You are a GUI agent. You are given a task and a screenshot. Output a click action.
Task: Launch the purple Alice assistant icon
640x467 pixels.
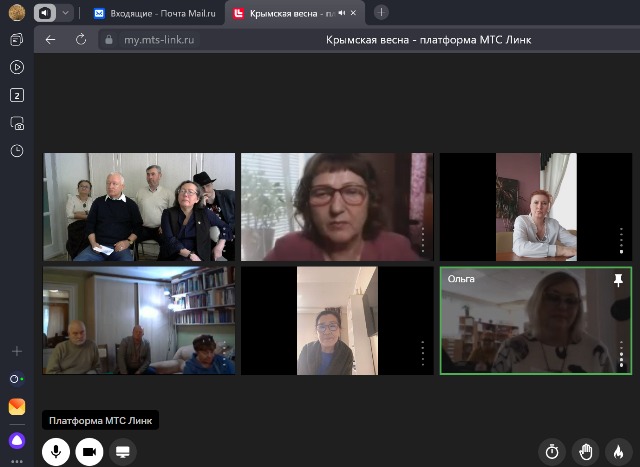(17, 440)
